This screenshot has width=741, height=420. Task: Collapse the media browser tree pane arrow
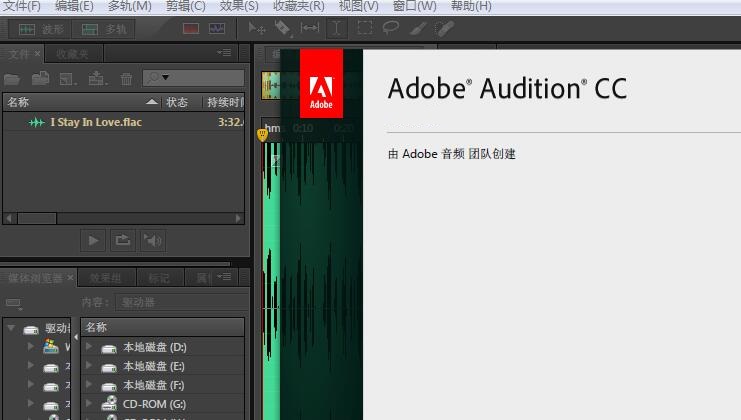point(76,337)
